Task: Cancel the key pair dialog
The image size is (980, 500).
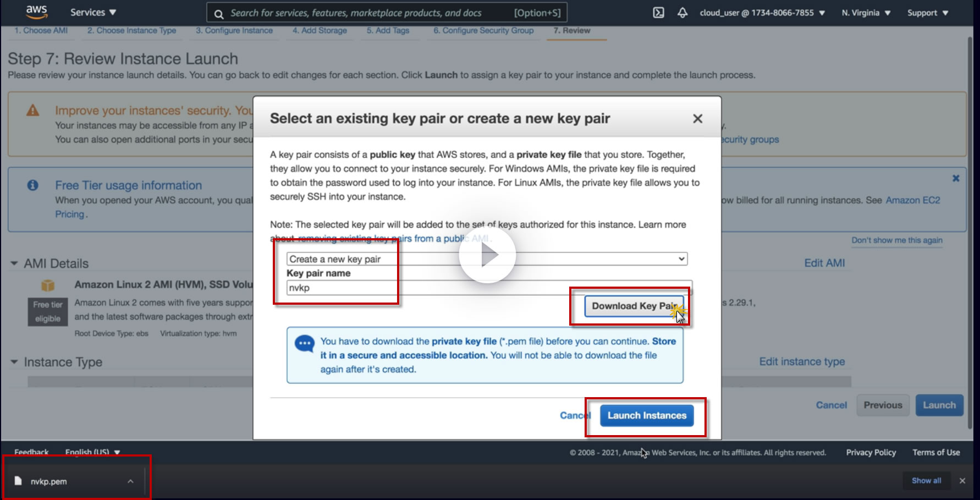Action: 575,416
